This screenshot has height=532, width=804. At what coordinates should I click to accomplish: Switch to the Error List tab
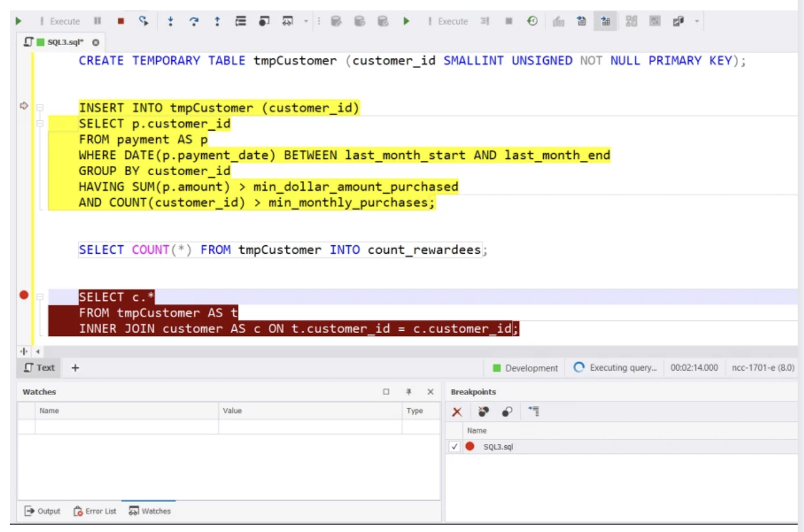point(95,511)
